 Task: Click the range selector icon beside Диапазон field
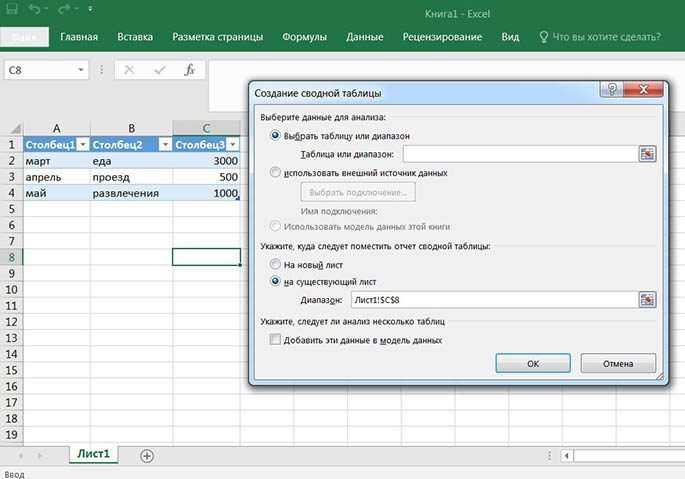pos(647,300)
